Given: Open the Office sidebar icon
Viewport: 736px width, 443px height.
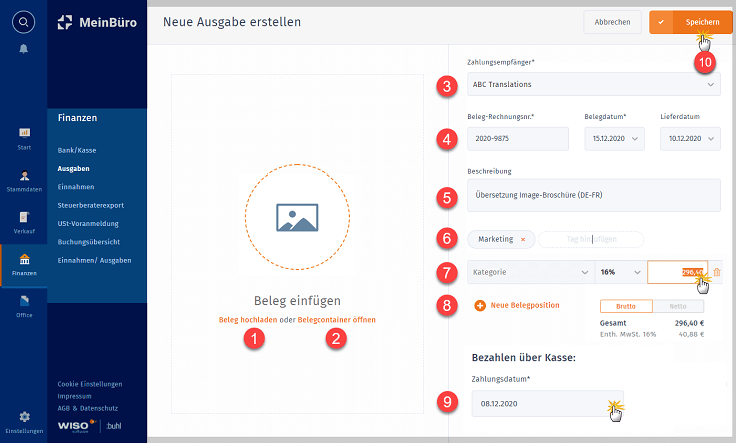Looking at the screenshot, I should (24, 301).
